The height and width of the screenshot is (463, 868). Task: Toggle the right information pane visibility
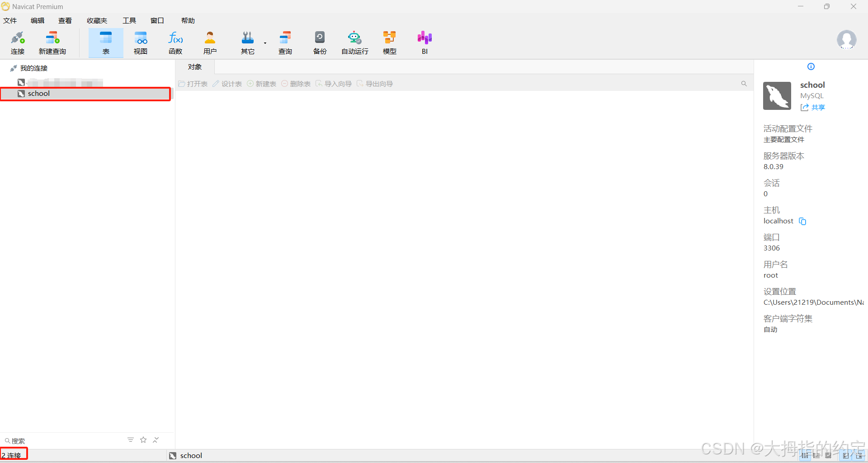click(x=859, y=456)
